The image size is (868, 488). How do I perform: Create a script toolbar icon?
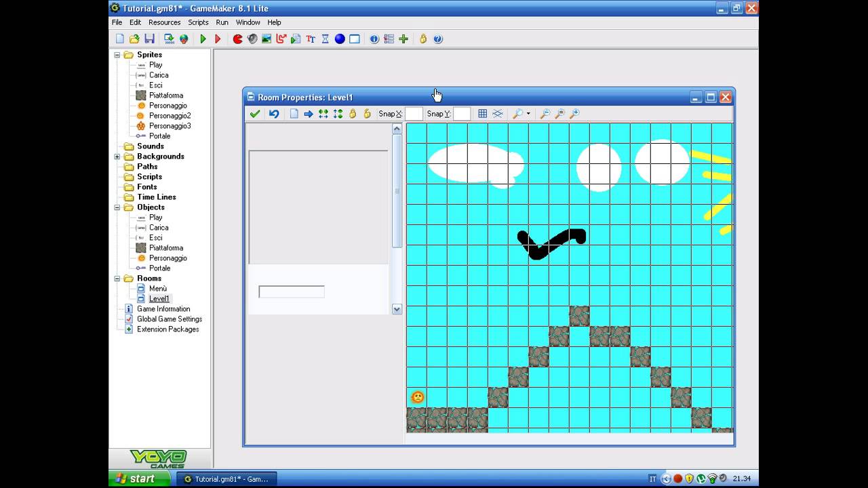(x=296, y=39)
